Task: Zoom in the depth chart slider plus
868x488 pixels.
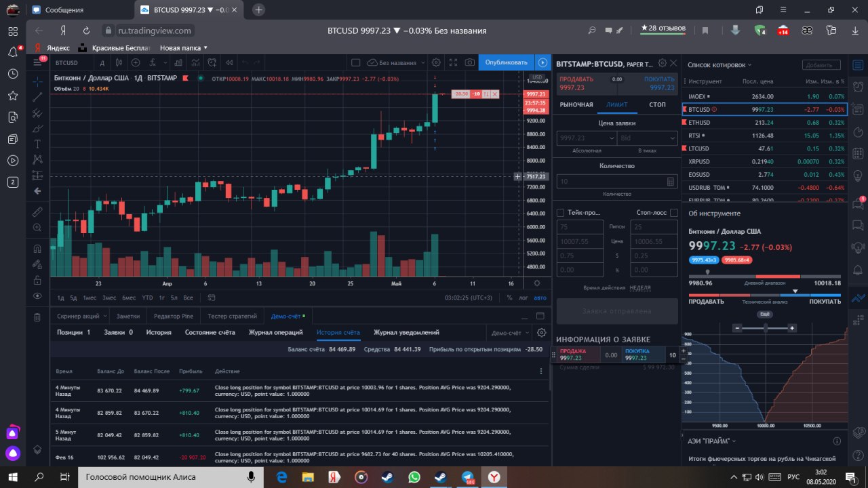Action: (791, 328)
